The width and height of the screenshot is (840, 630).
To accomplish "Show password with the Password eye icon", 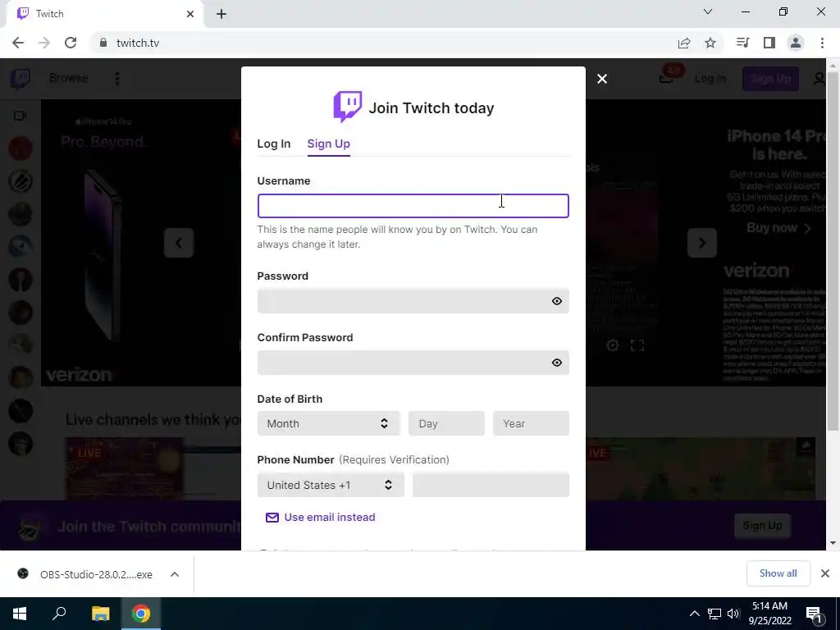I will [x=557, y=301].
